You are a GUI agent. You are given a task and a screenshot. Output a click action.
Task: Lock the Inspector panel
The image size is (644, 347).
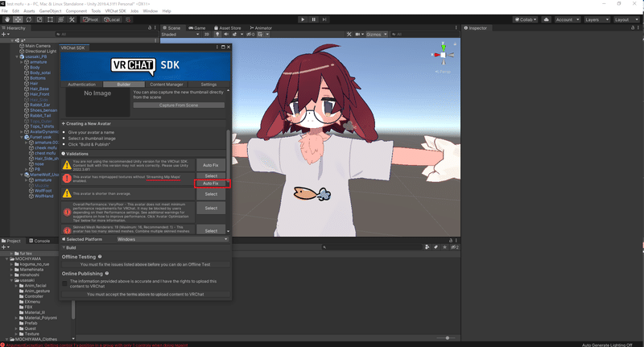[633, 27]
